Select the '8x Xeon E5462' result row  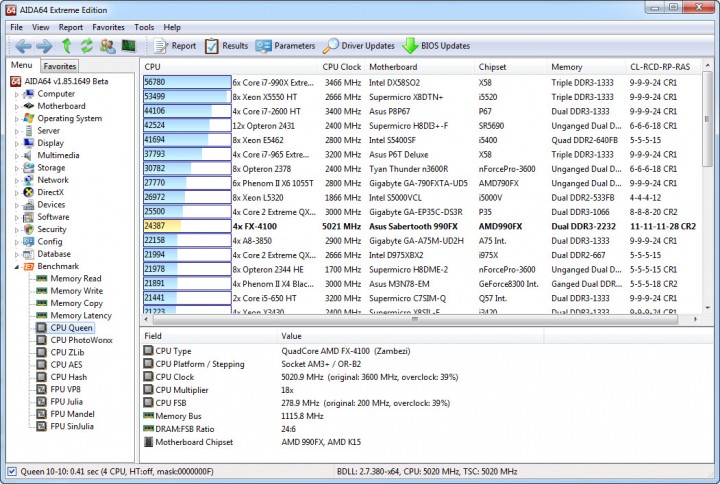pos(421,140)
